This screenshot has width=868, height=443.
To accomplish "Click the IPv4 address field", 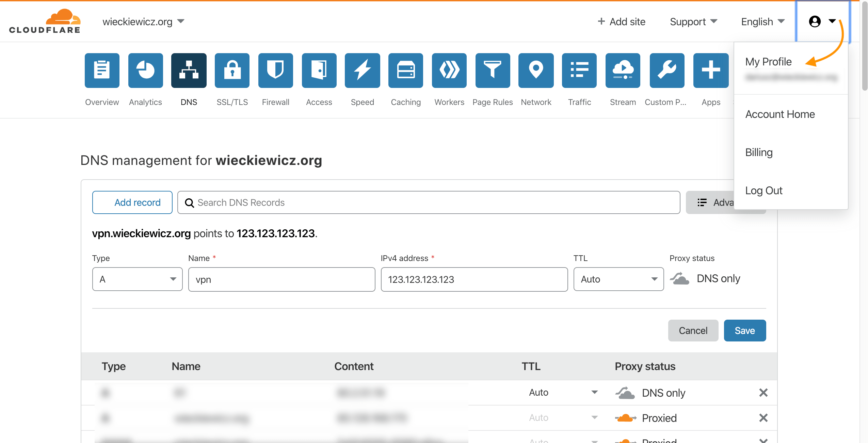I will pos(474,279).
